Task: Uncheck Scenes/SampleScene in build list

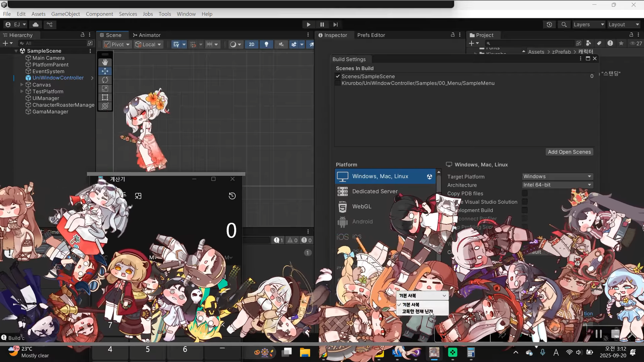Action: coord(338,76)
